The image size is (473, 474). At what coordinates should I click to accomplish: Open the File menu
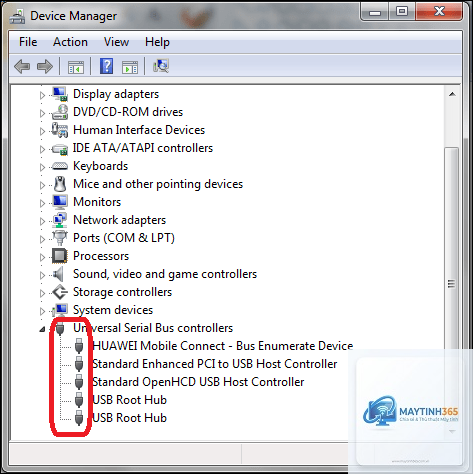coord(28,42)
